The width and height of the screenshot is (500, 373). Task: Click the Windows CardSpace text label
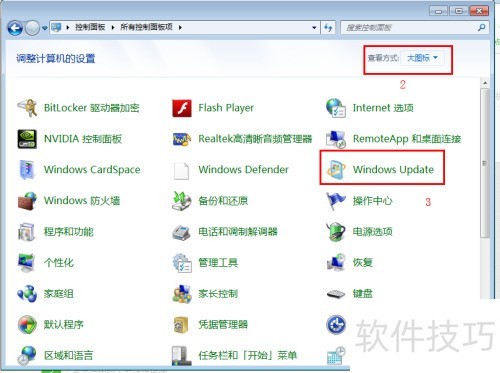coord(92,169)
